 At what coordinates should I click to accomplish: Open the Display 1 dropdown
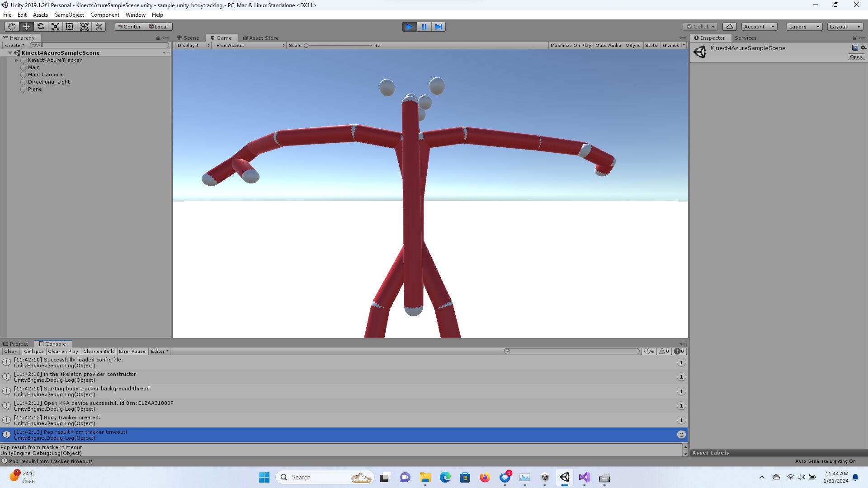pyautogui.click(x=193, y=45)
